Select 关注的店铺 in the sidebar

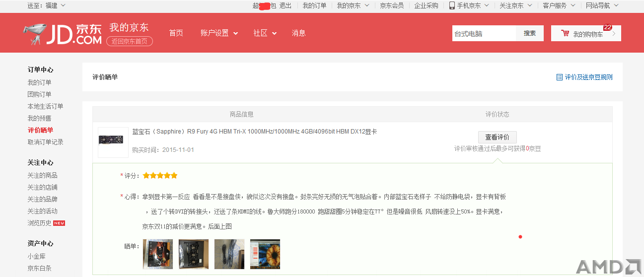pyautogui.click(x=42, y=187)
